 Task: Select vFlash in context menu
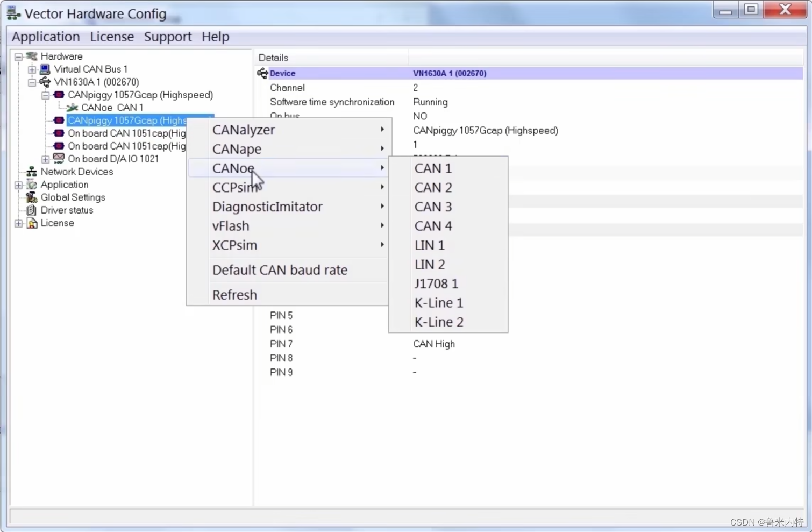pyautogui.click(x=288, y=226)
